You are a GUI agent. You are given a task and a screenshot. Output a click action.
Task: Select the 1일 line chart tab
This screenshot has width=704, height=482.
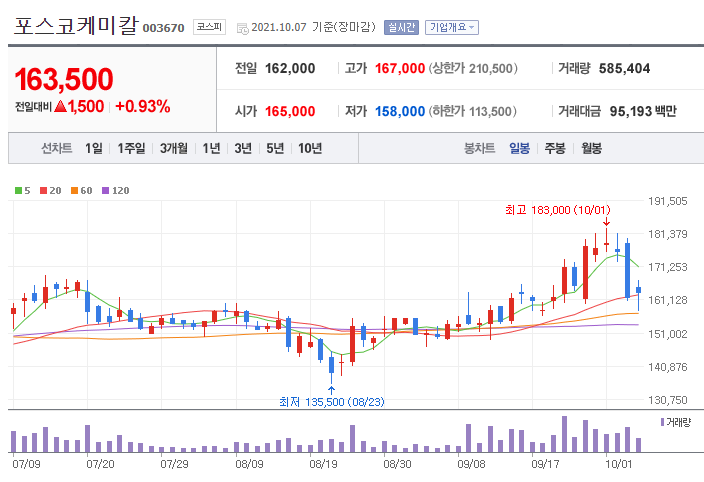coord(94,148)
